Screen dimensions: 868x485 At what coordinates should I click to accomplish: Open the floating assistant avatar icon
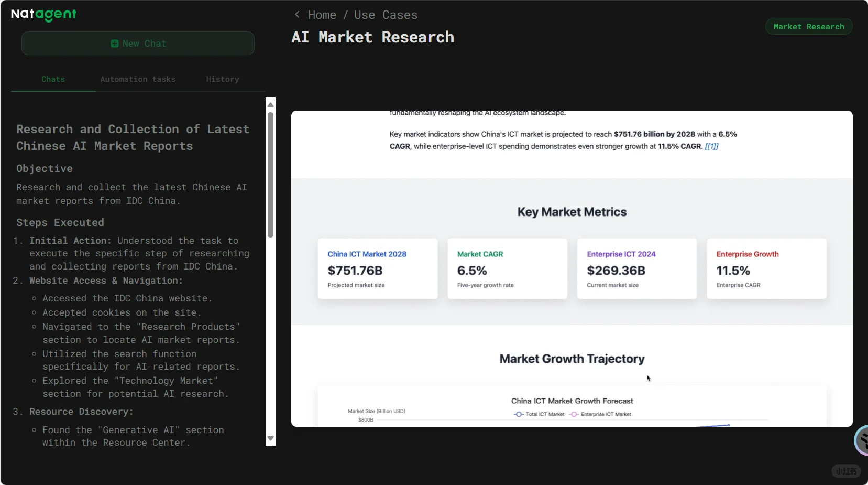tap(862, 440)
